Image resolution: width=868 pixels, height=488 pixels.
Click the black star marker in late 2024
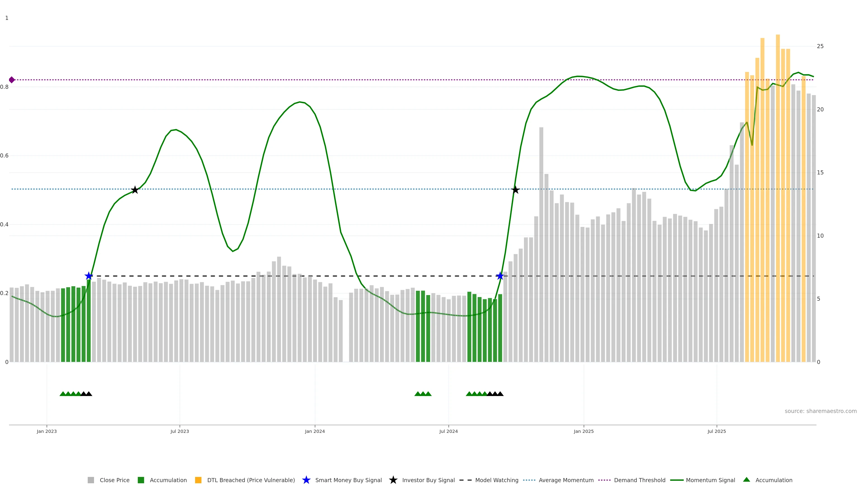(515, 190)
